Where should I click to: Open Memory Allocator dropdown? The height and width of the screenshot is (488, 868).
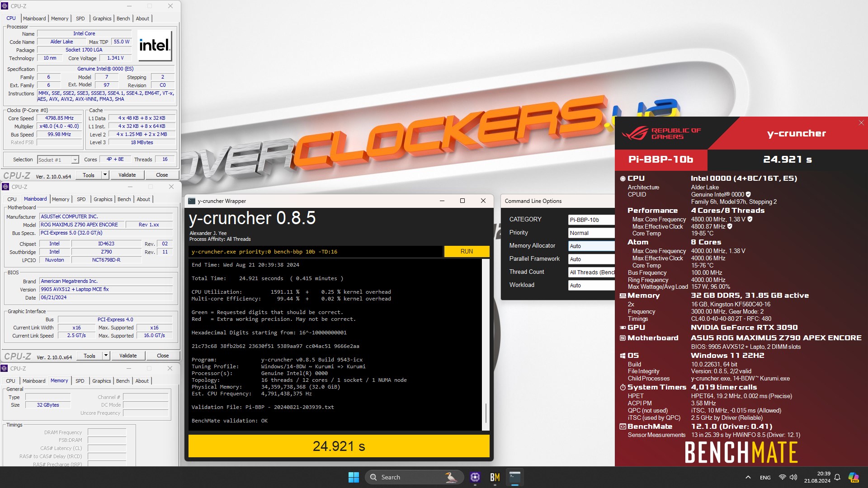coord(591,246)
